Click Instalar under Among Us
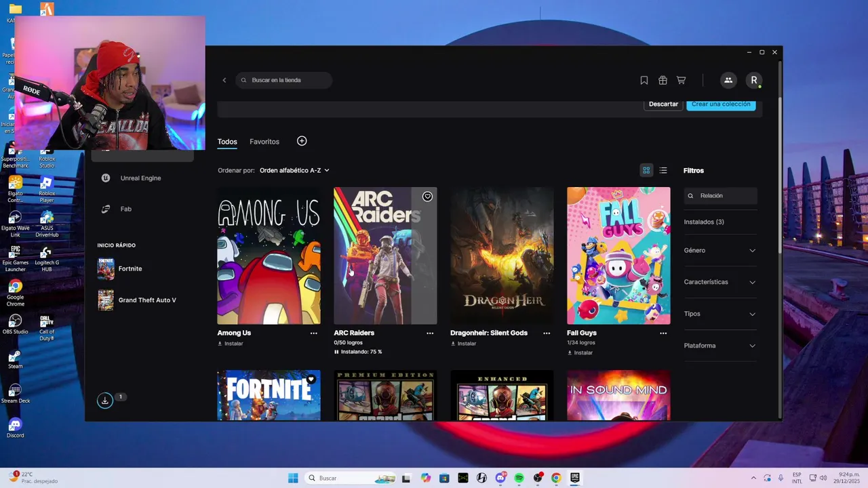The width and height of the screenshot is (868, 488). tap(231, 344)
